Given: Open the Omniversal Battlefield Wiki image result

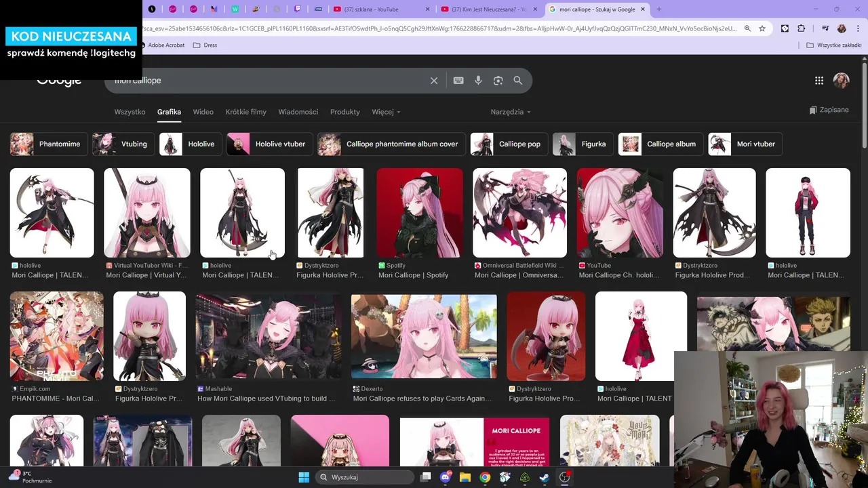Looking at the screenshot, I should pos(519,213).
